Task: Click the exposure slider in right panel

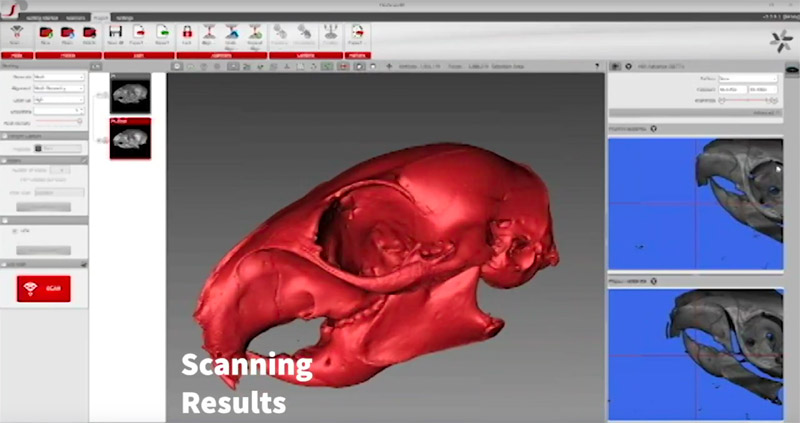Action: [x=735, y=100]
